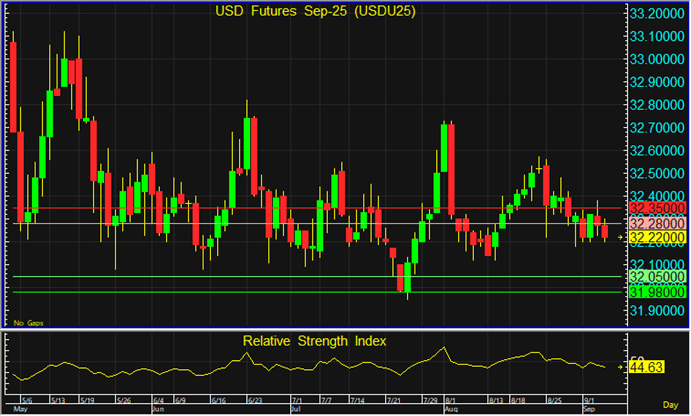The height and width of the screenshot is (416, 691).
Task: Click the red 32.35000 price level label
Action: click(x=655, y=208)
